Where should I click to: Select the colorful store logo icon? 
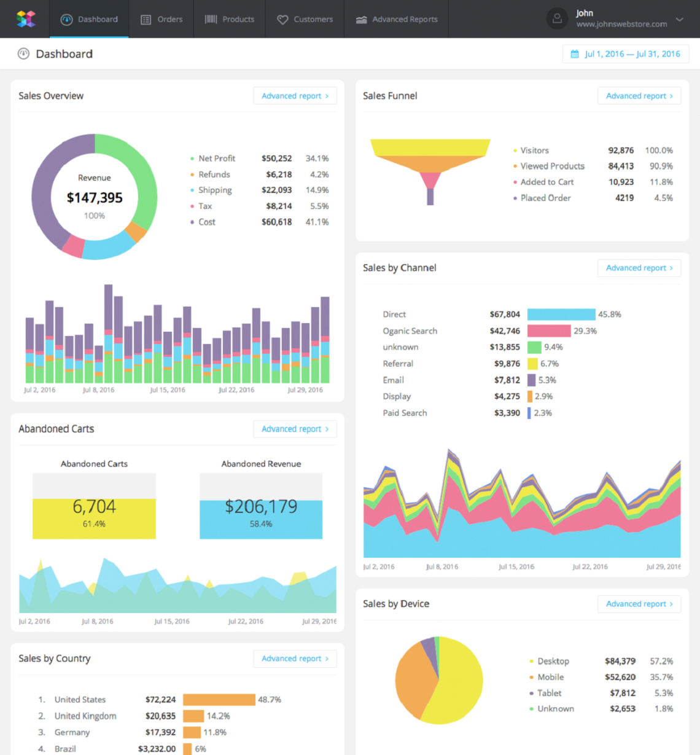point(25,18)
